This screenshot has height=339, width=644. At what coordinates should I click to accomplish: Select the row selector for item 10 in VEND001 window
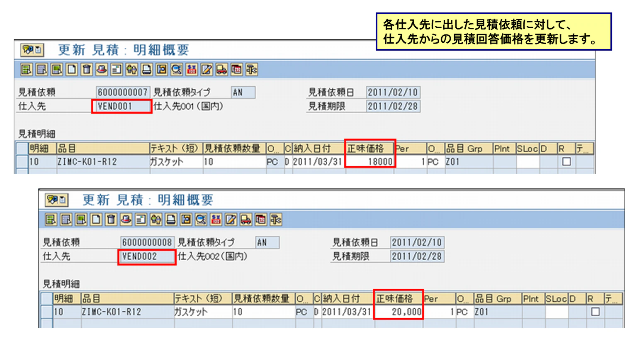coord(22,162)
